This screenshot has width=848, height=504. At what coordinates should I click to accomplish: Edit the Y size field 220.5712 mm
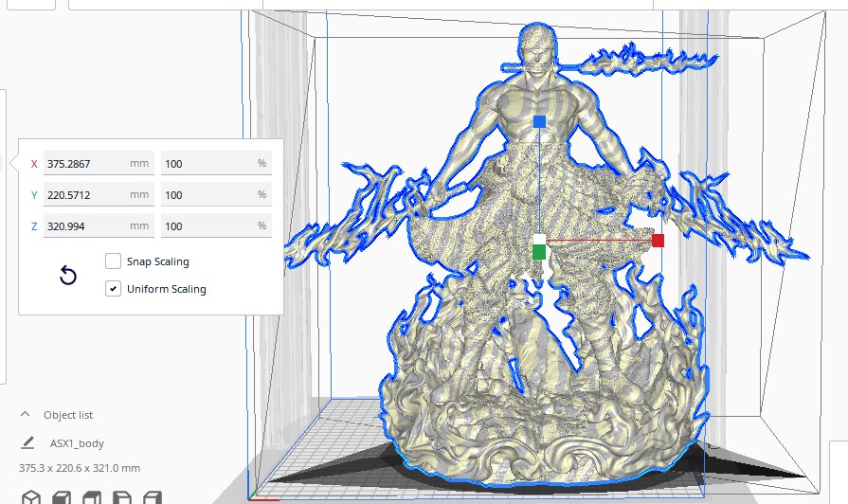99,194
